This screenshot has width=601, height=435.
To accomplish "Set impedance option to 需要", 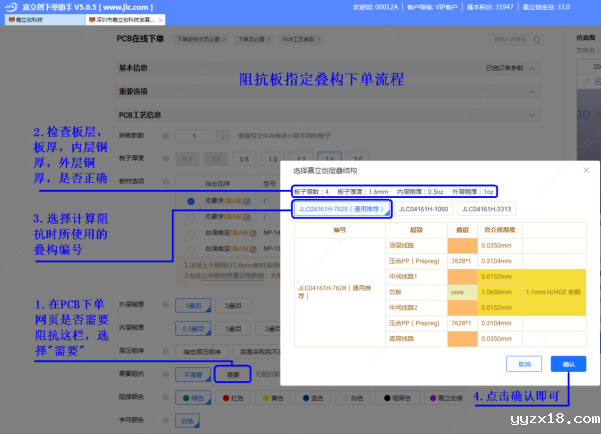I will [225, 374].
